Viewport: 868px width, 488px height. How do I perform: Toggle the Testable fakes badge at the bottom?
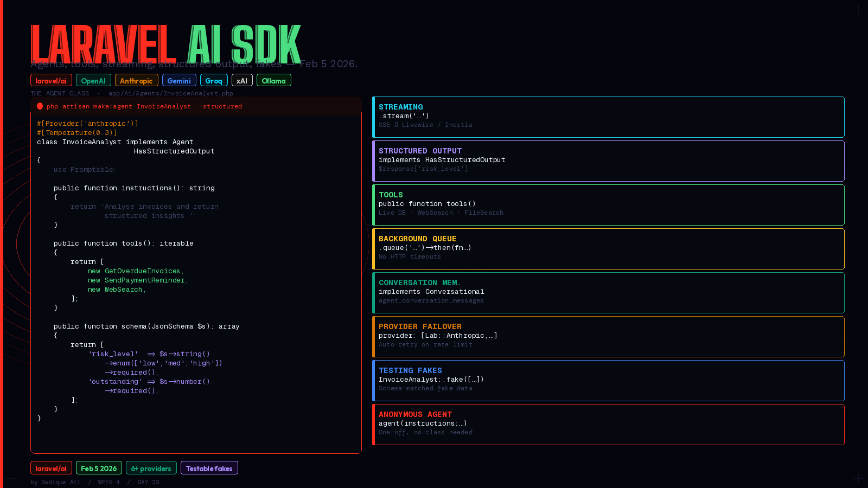click(209, 467)
